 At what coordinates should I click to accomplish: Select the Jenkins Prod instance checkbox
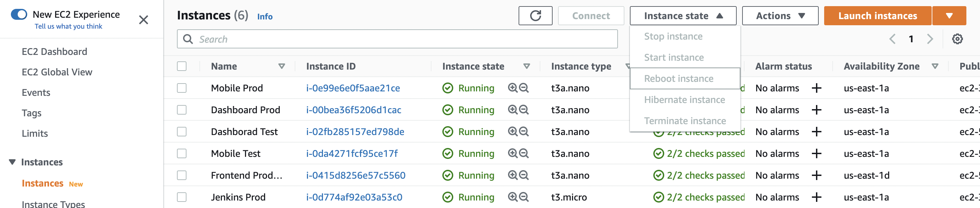tap(182, 197)
